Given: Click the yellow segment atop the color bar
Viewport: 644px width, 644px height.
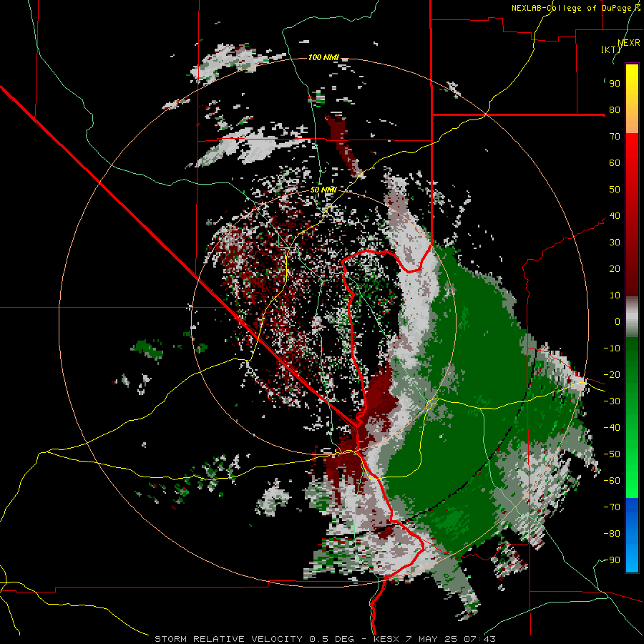Looking at the screenshot, I should [x=632, y=99].
